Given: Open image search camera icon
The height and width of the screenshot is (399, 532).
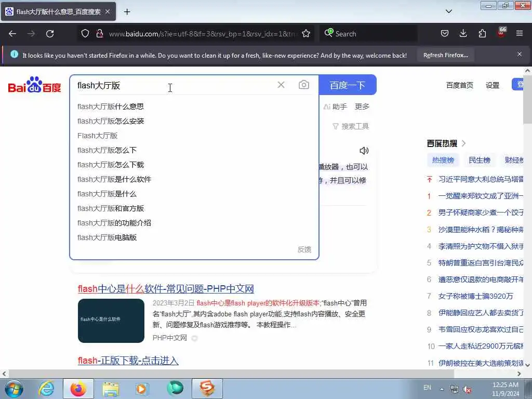Looking at the screenshot, I should (x=303, y=85).
